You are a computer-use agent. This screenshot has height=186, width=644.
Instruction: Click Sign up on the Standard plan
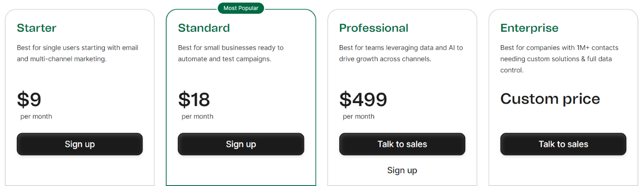tap(241, 144)
